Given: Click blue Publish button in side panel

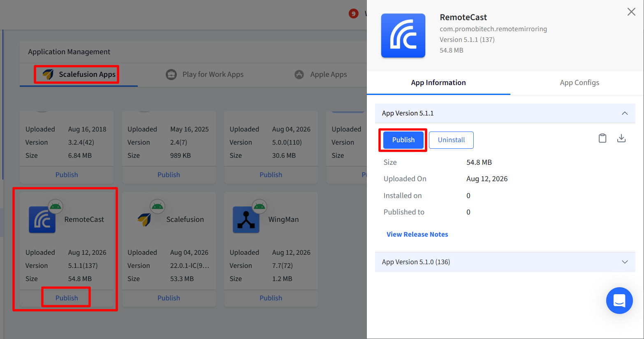Looking at the screenshot, I should click(403, 140).
